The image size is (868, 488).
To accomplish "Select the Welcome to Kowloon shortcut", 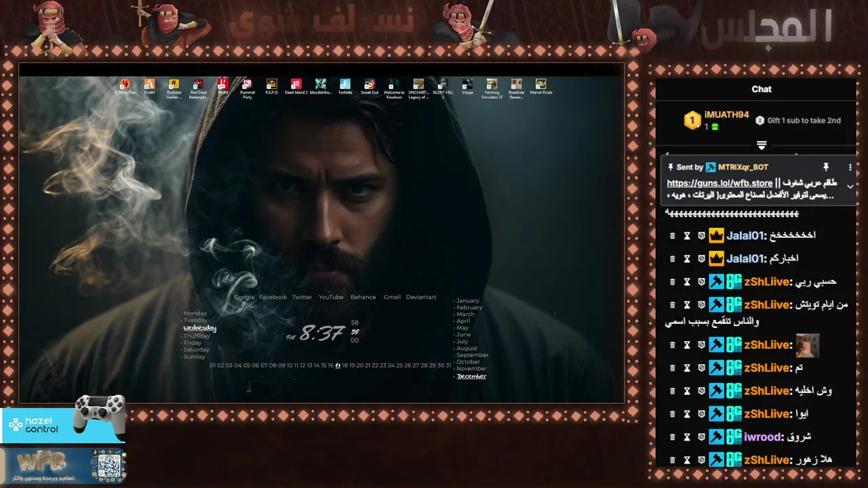I will pos(394,88).
